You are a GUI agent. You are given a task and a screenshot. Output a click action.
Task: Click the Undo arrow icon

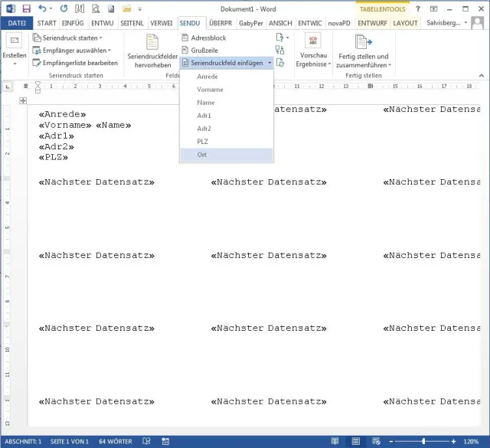(42, 8)
